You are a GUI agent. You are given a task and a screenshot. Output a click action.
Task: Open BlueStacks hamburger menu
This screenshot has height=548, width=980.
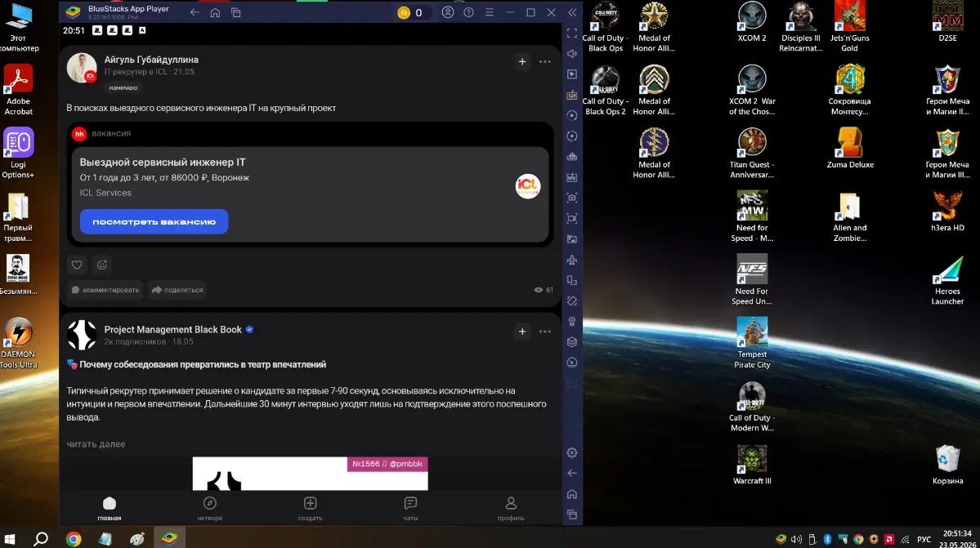[490, 12]
